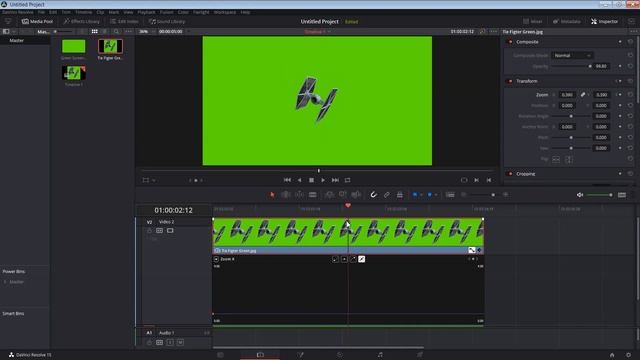Mute audio with speaker icon
This screenshot has width=640, height=360.
pyautogui.click(x=580, y=195)
